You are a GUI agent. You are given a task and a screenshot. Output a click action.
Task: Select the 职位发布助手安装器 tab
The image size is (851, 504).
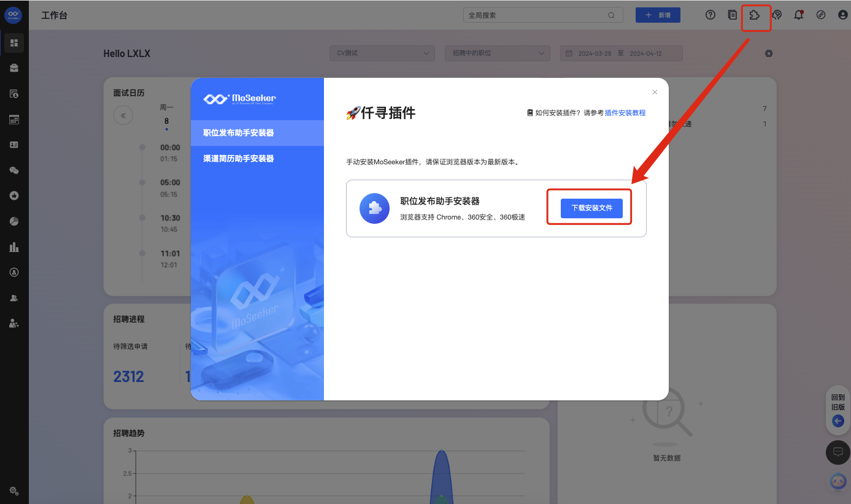click(257, 133)
